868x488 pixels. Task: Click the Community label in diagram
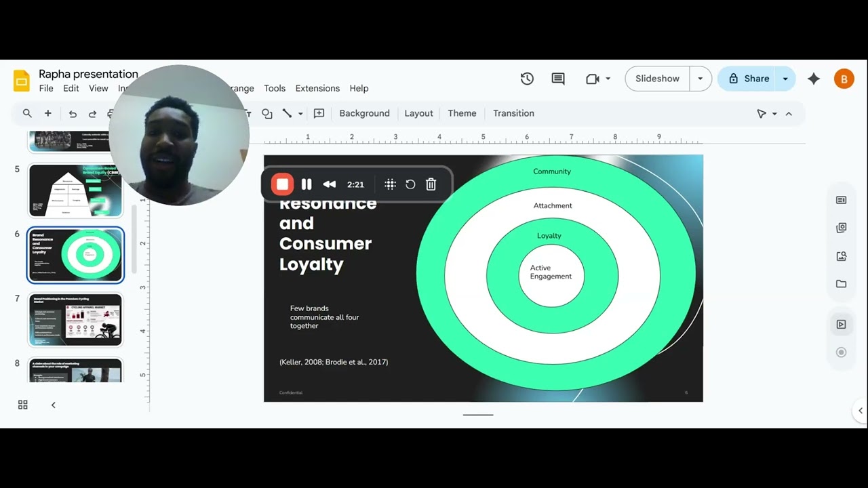tap(552, 171)
